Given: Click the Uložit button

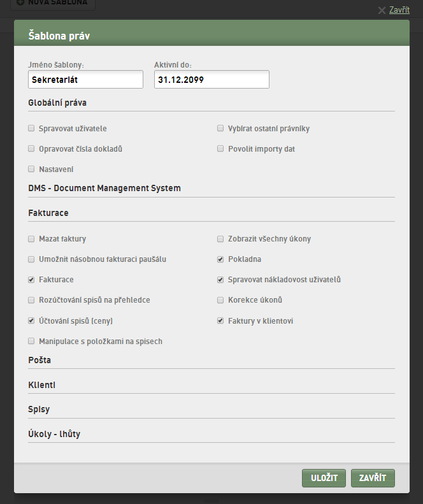Looking at the screenshot, I should [324, 478].
